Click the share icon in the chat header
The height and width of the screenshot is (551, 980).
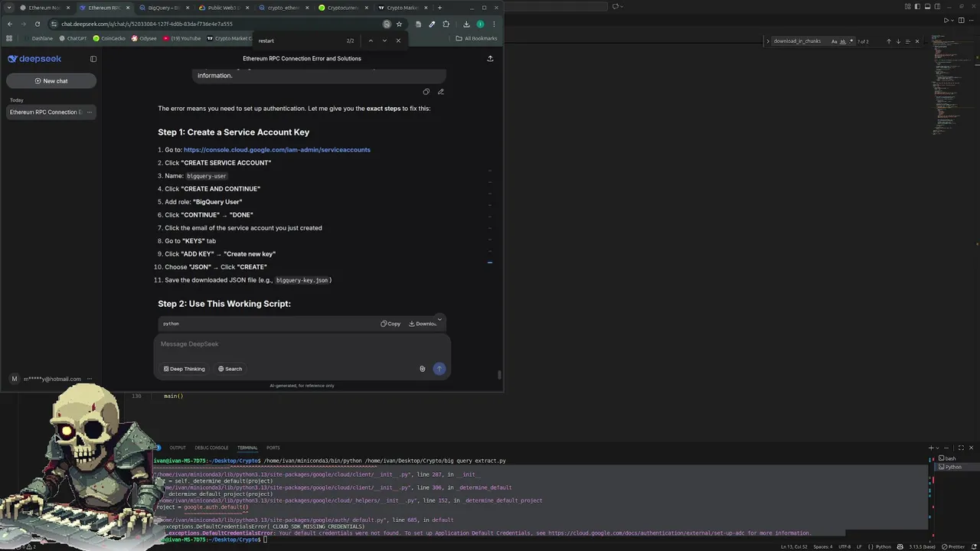point(490,58)
